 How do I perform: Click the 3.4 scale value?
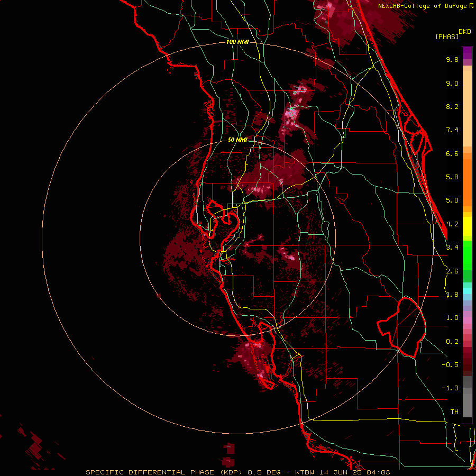coord(452,248)
